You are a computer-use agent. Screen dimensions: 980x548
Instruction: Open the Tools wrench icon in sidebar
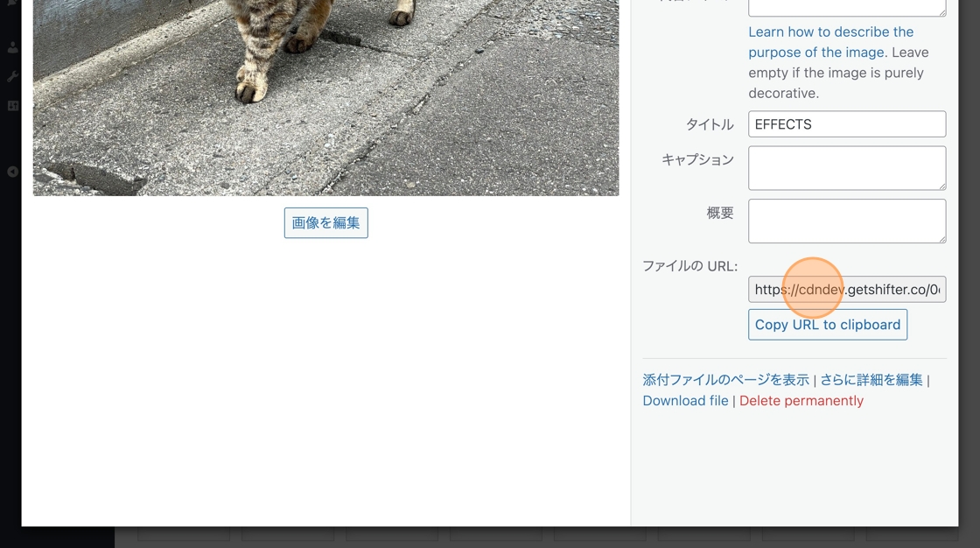point(12,76)
